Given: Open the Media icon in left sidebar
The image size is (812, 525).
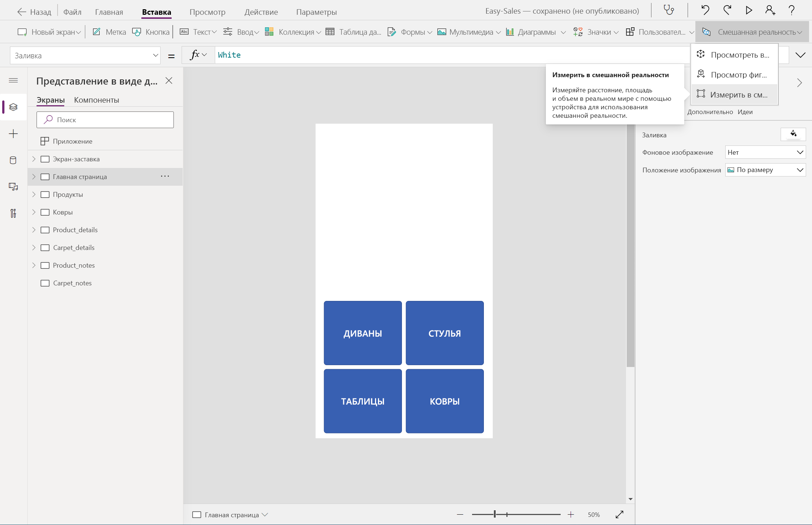Looking at the screenshot, I should click(13, 187).
